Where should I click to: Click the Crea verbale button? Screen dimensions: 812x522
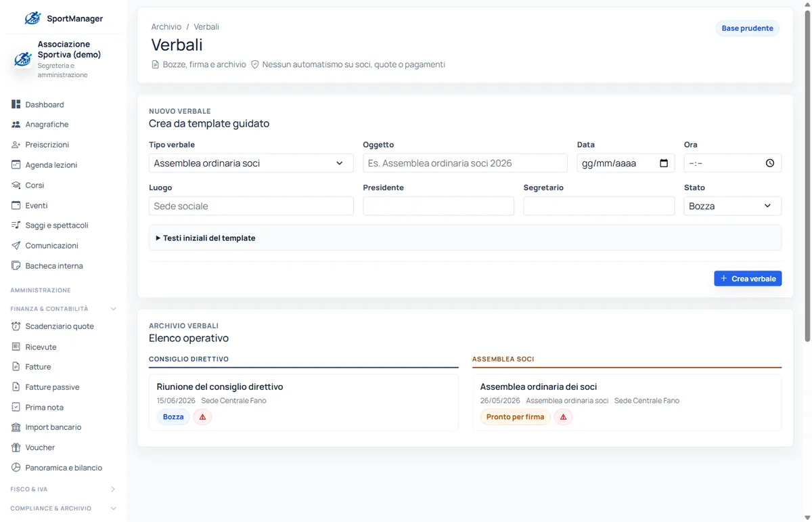(748, 278)
